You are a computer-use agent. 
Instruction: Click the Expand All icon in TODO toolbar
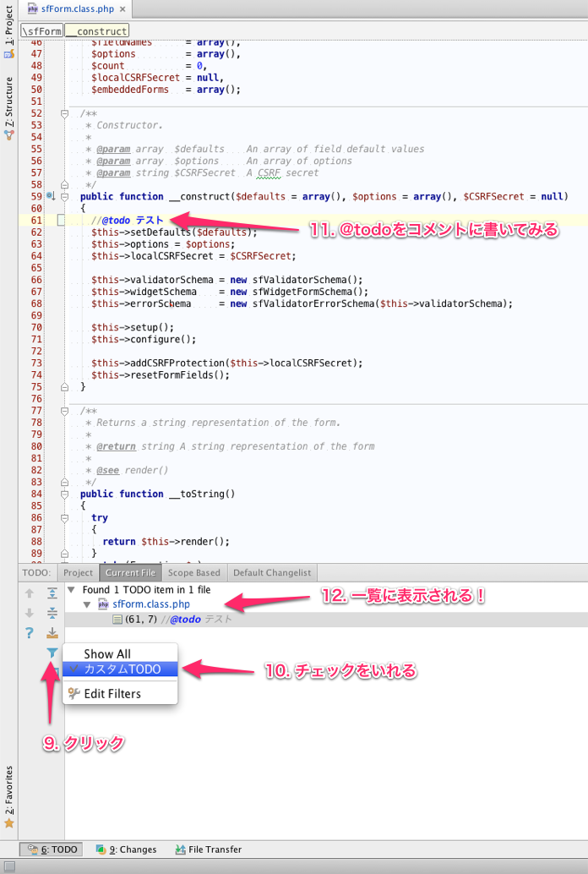click(x=52, y=593)
